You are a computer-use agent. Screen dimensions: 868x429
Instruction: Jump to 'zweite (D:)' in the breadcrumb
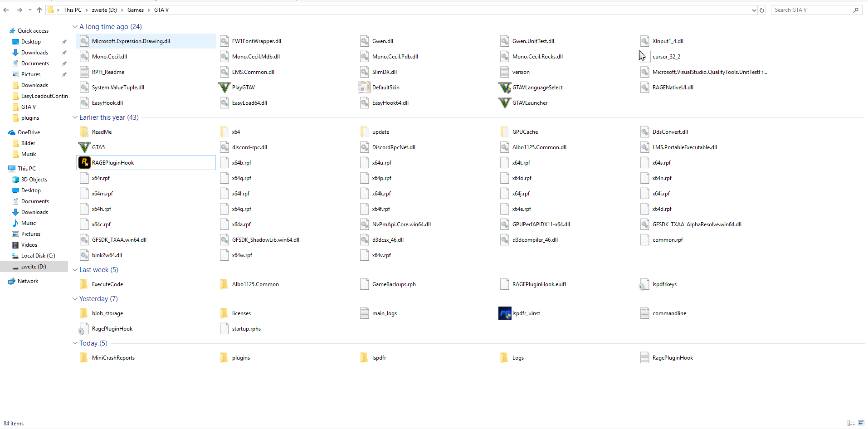coord(104,10)
